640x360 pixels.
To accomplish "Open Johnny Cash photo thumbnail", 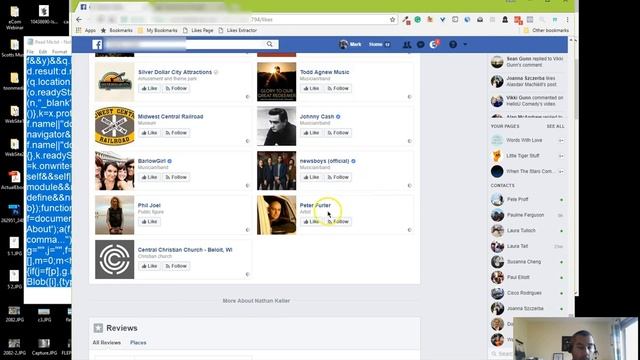I will pos(276,126).
